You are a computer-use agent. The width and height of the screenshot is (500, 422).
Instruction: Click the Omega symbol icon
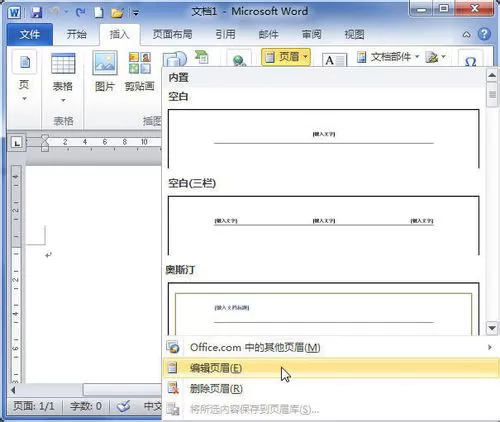tap(470, 60)
